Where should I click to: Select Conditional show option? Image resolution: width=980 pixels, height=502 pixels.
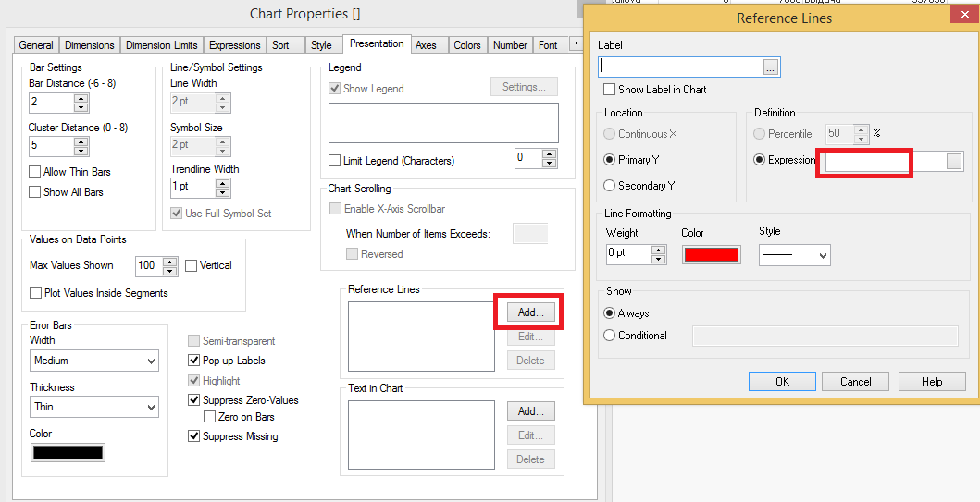tap(609, 336)
